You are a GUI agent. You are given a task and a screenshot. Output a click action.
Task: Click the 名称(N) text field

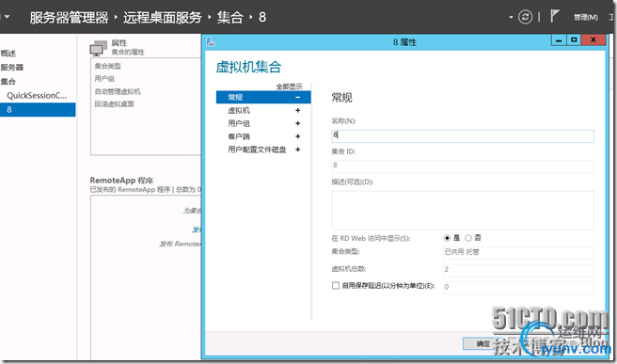click(x=463, y=136)
